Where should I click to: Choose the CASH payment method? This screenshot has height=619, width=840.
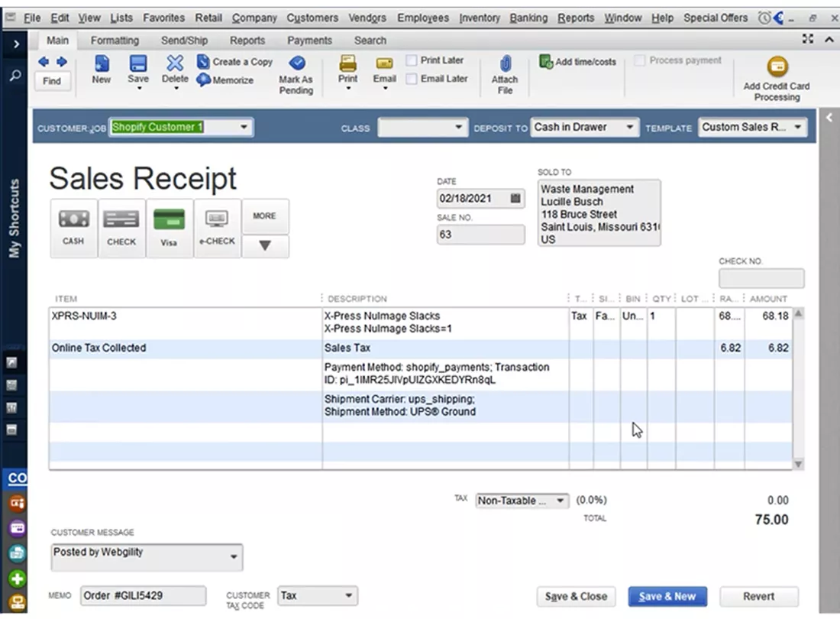(x=73, y=221)
